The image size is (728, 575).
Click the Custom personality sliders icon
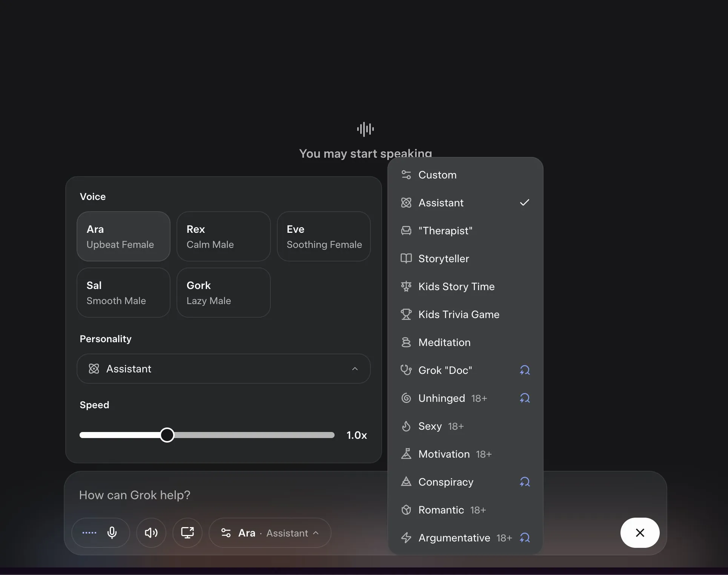coord(406,175)
